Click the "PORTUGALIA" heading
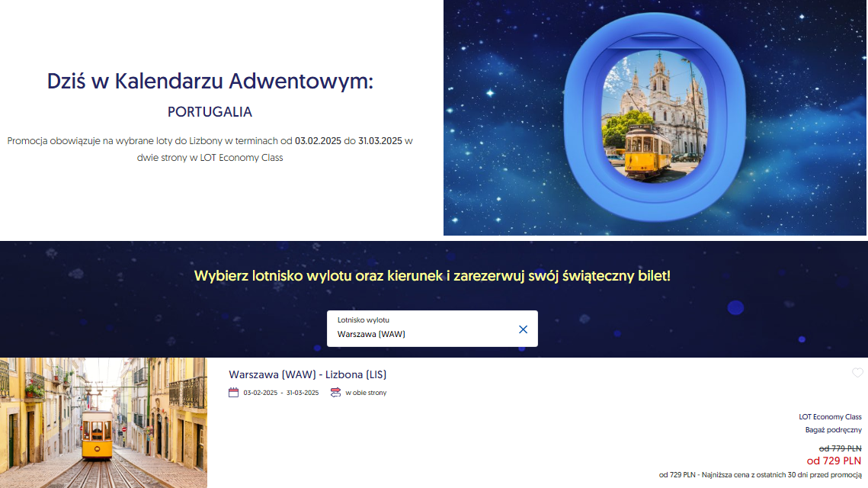Image resolution: width=868 pixels, height=488 pixels. pos(210,112)
